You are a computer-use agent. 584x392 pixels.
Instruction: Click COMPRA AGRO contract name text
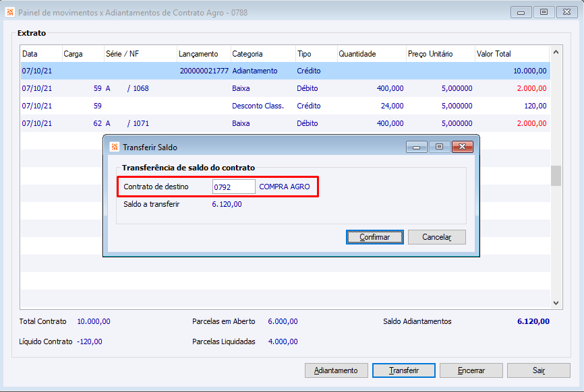click(285, 187)
